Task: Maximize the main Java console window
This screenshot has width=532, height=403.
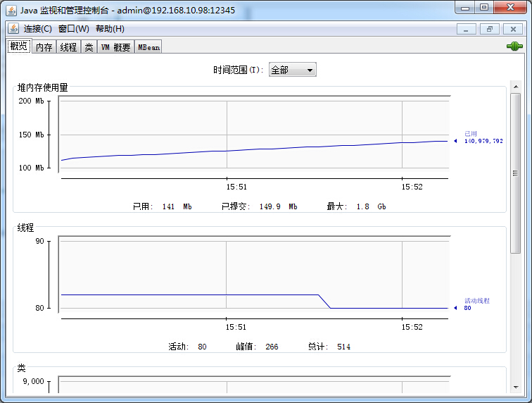Action: pos(484,8)
